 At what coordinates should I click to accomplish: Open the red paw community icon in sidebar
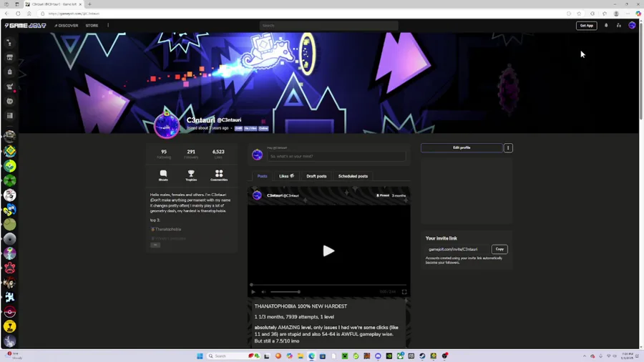(x=10, y=268)
